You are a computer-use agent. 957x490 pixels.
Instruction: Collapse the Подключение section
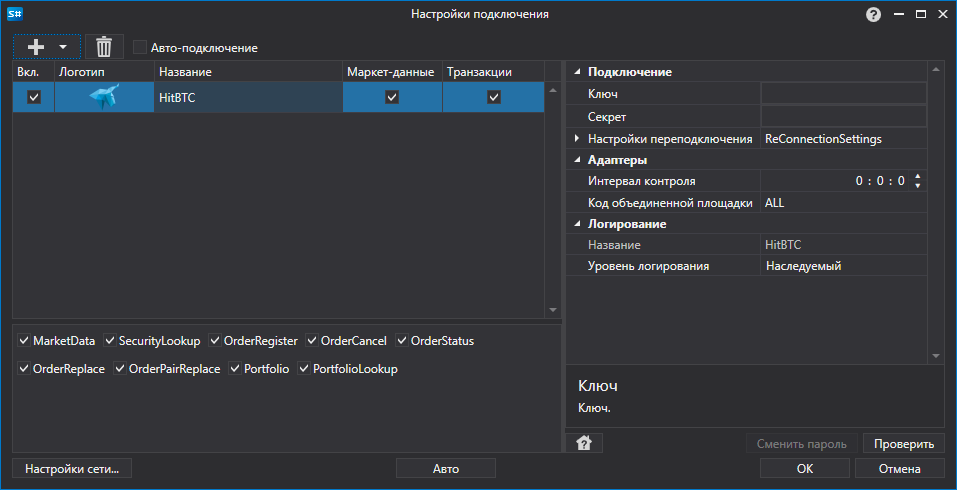577,73
